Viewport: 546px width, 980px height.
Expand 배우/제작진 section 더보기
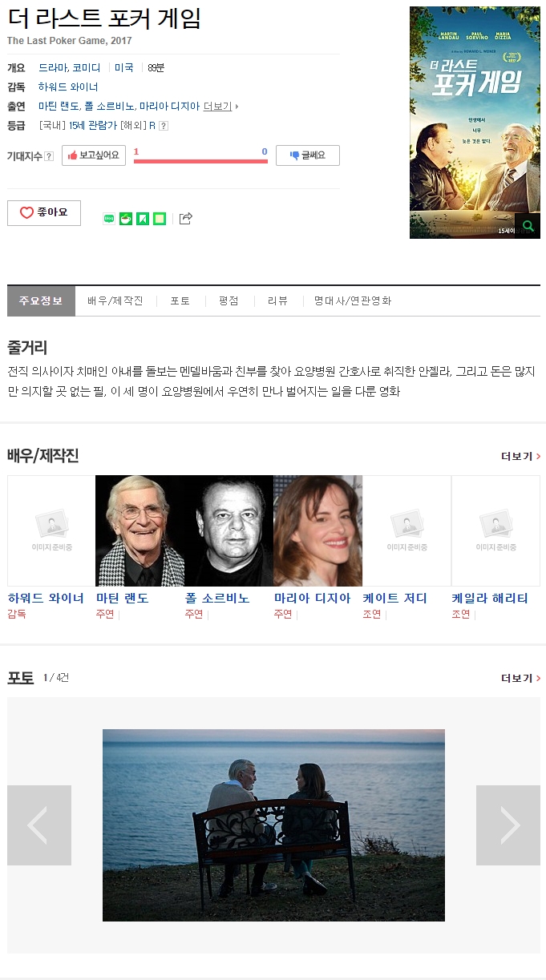(521, 456)
